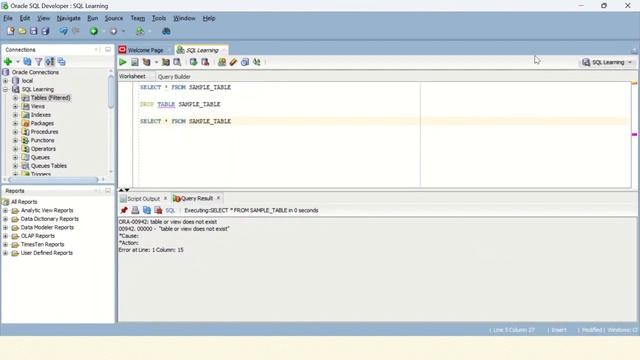
Task: Click the Unshared SQL Worksheet icon
Action: tap(222, 62)
